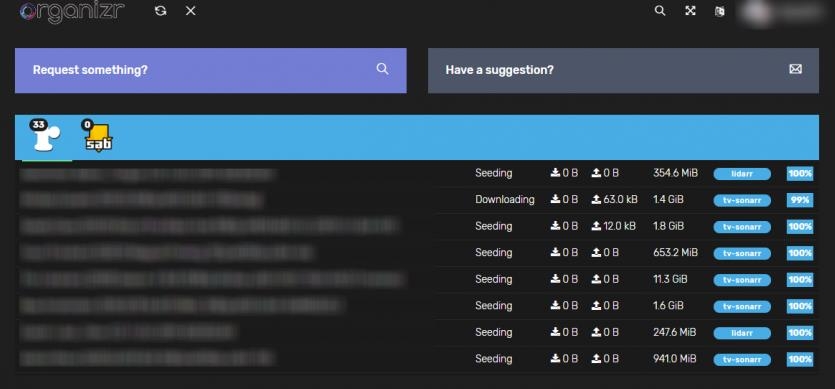
Task: Click the 99% progress badge
Action: 800,200
